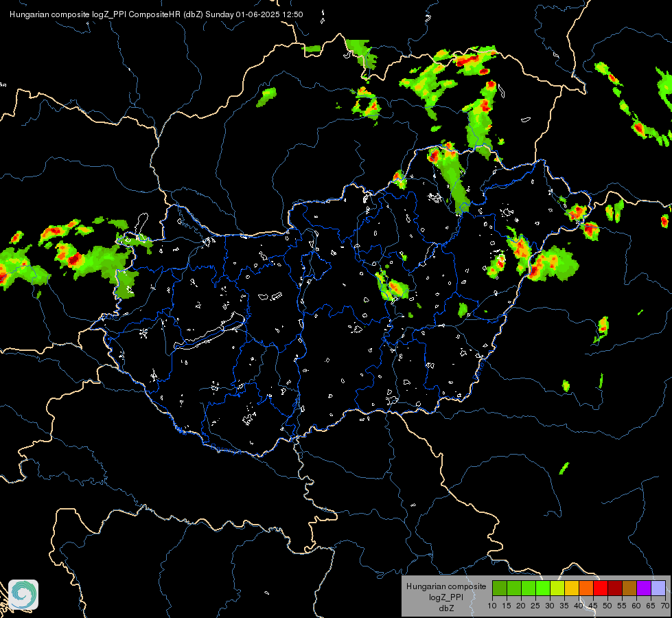
Task: Select the 10-15 dBZ dark green swatch
Action: point(500,588)
